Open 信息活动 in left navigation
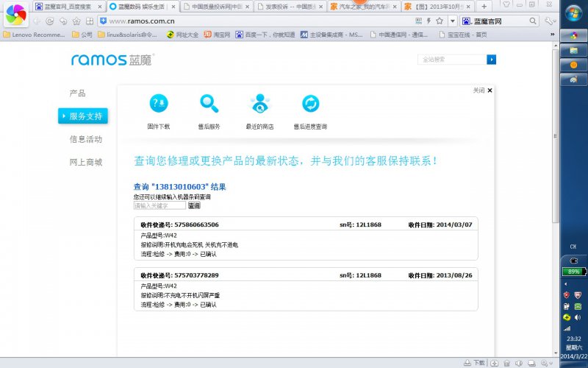Image resolution: width=588 pixels, height=368 pixels. pyautogui.click(x=86, y=139)
